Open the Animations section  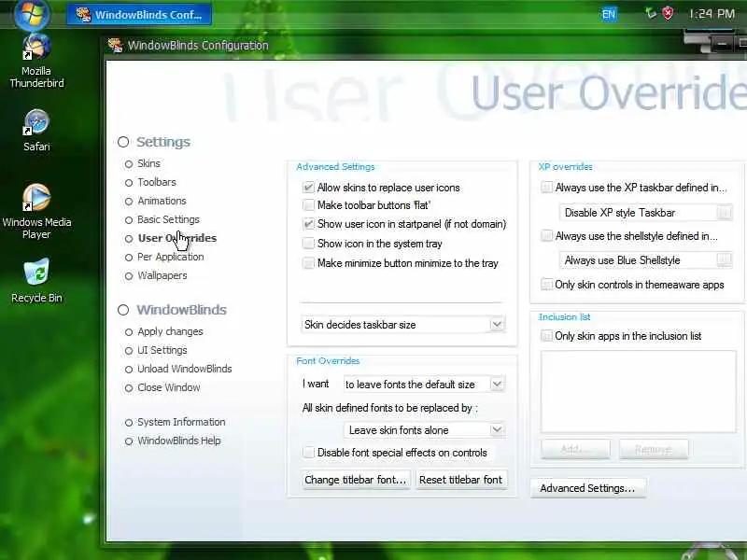coord(162,201)
